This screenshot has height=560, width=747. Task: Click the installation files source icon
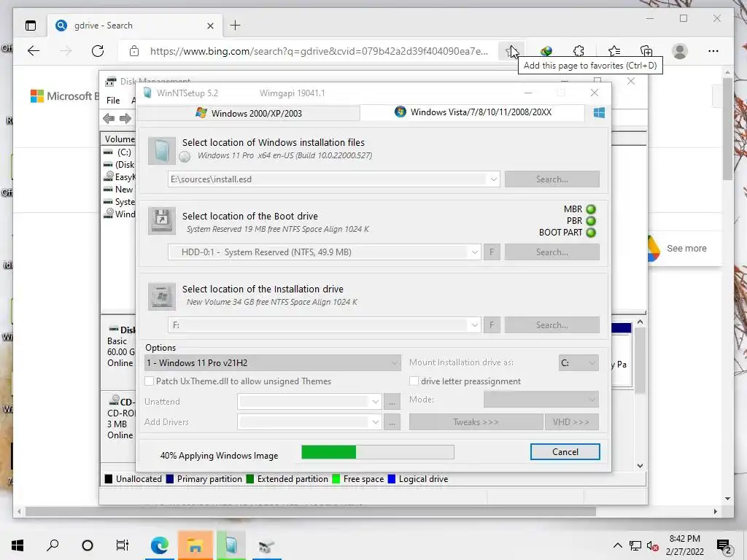pos(161,151)
